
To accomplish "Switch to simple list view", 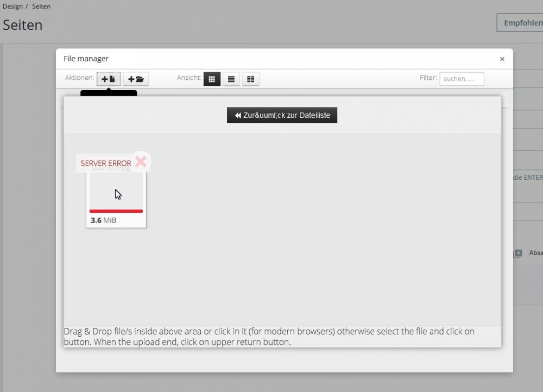I will 231,79.
